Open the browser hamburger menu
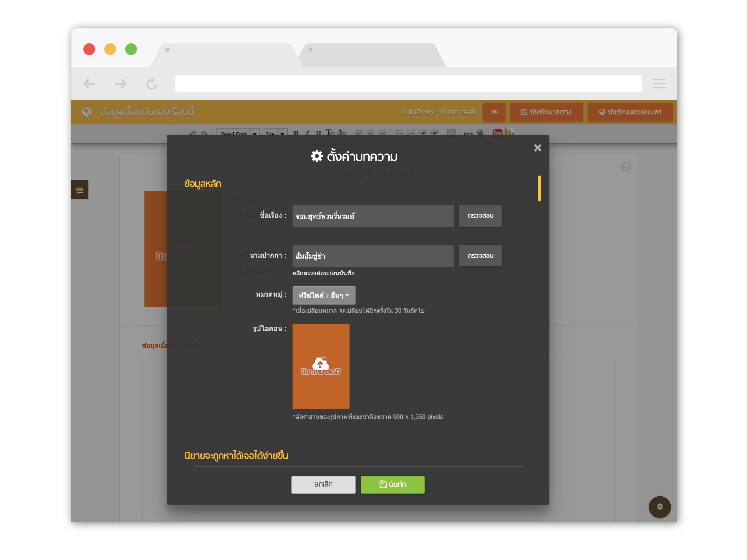This screenshot has width=747, height=560. coord(659,83)
